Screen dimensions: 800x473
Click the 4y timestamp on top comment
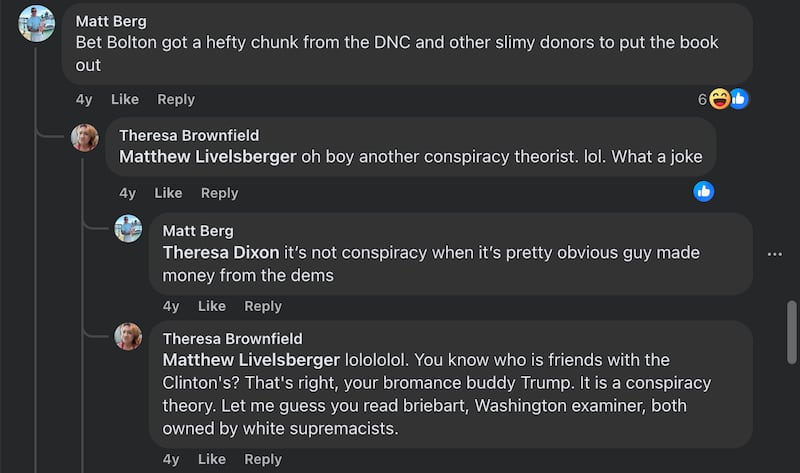pyautogui.click(x=84, y=99)
